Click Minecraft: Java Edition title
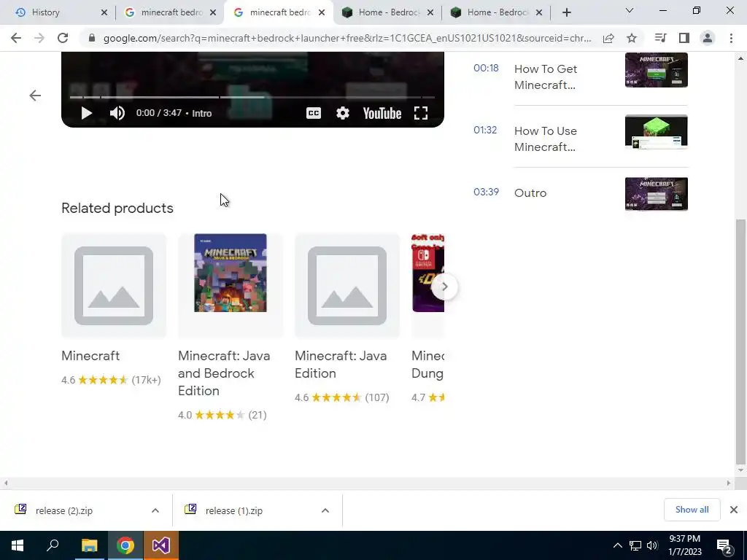Image resolution: width=747 pixels, height=560 pixels. coord(341,365)
